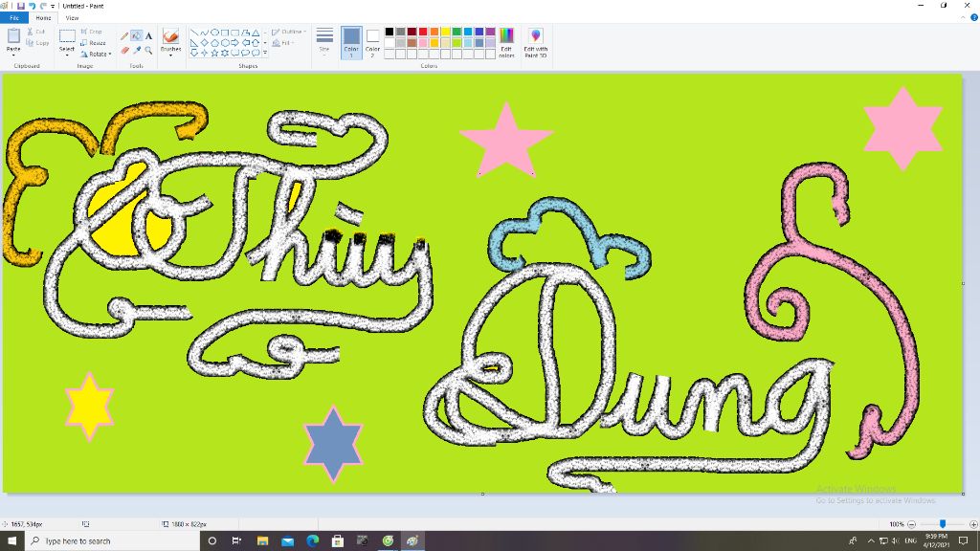
Task: Select the Fill with color bucket tool
Action: 136,36
